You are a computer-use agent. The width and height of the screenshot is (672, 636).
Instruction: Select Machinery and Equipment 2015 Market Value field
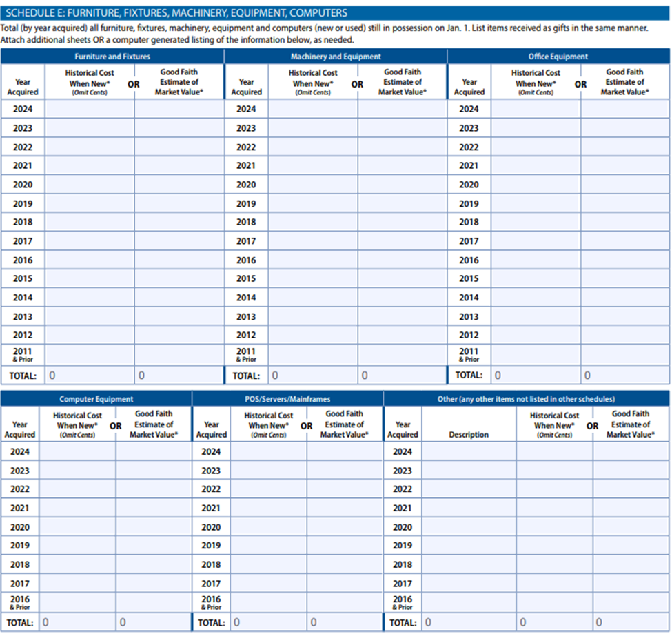[403, 278]
